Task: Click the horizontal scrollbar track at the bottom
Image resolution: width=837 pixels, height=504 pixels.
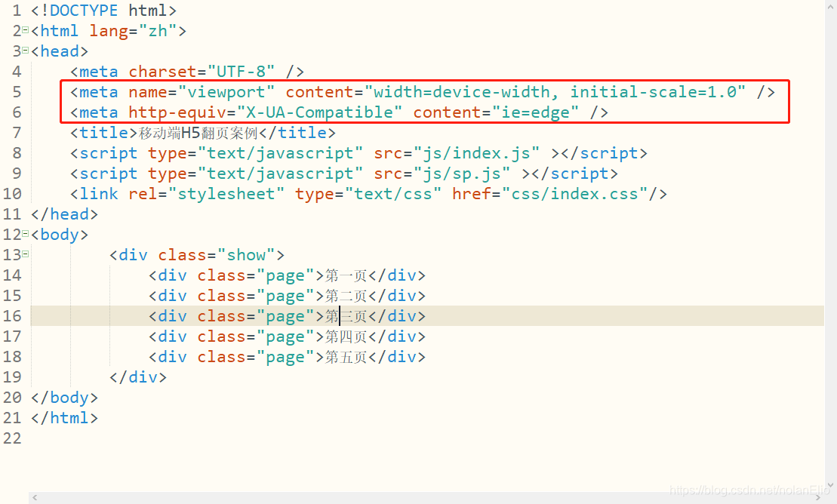Action: click(x=426, y=498)
